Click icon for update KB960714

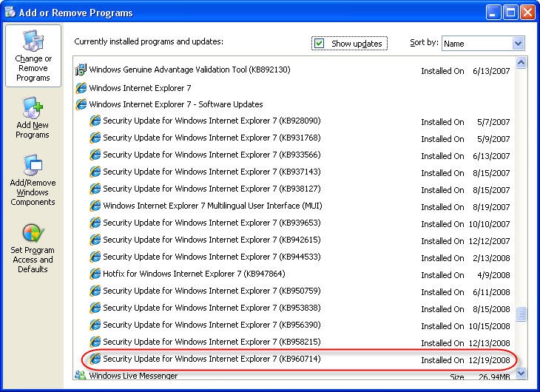pos(95,359)
